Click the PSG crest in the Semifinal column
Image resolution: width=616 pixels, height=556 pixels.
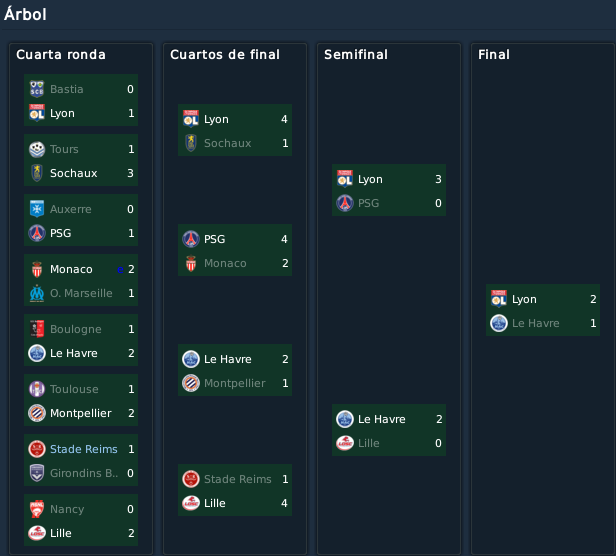click(x=345, y=203)
